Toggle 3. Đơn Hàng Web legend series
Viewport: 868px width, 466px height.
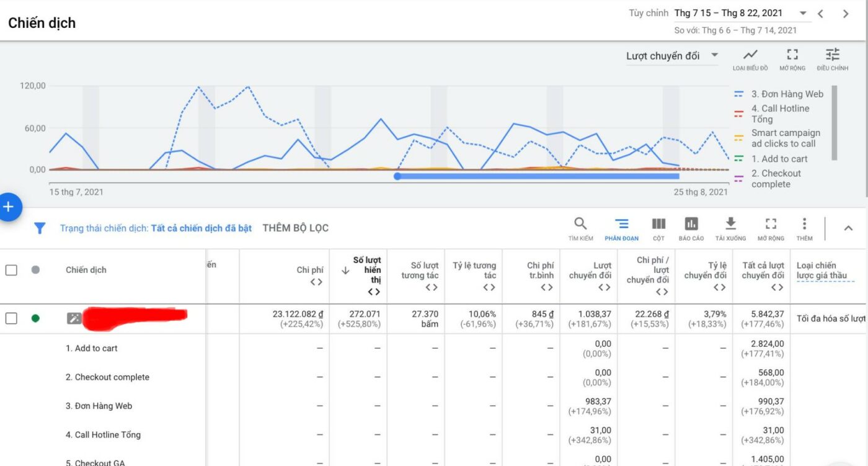779,94
